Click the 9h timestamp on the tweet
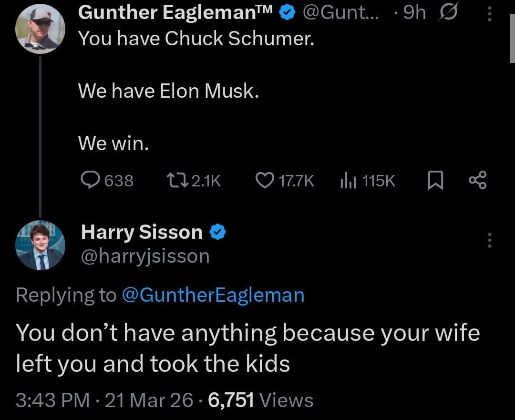 coord(414,13)
